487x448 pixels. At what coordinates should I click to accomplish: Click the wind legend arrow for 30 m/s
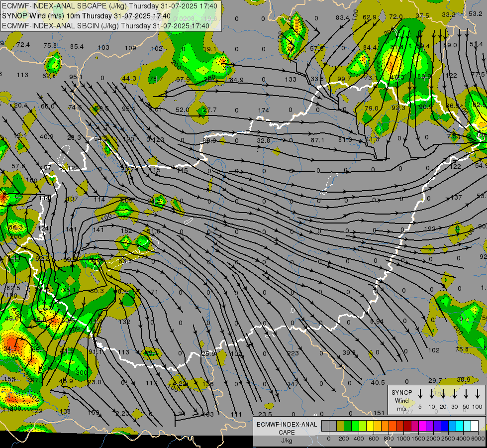click(455, 394)
